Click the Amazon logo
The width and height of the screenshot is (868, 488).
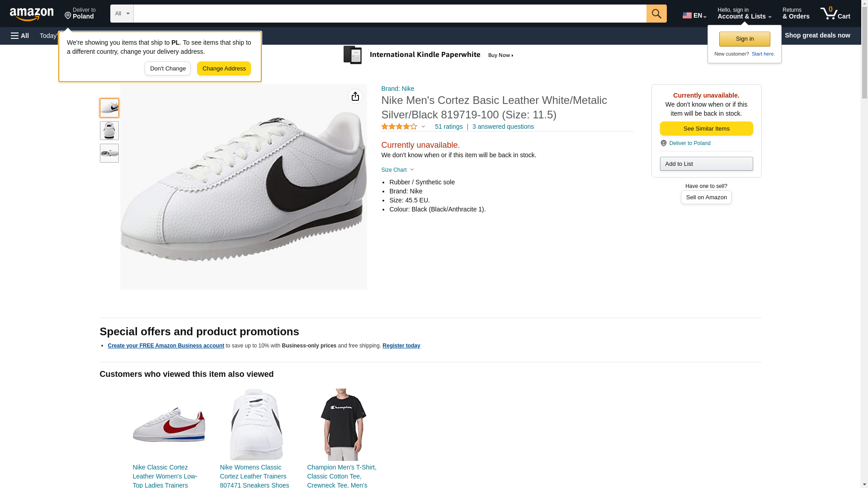tap(32, 14)
